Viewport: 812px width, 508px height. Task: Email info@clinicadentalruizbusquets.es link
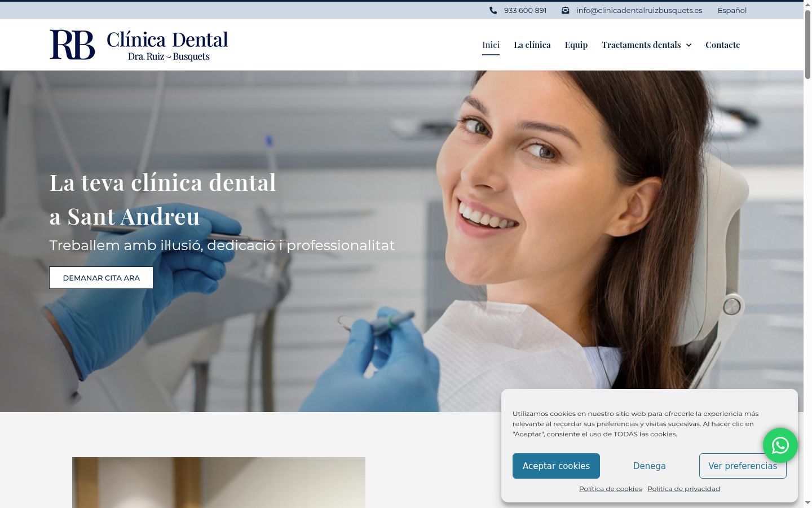click(x=639, y=10)
